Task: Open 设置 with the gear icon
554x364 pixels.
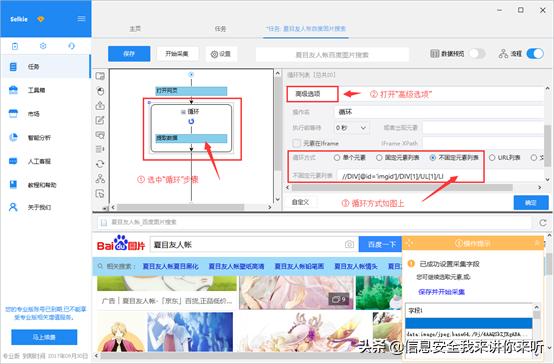Action: point(221,54)
